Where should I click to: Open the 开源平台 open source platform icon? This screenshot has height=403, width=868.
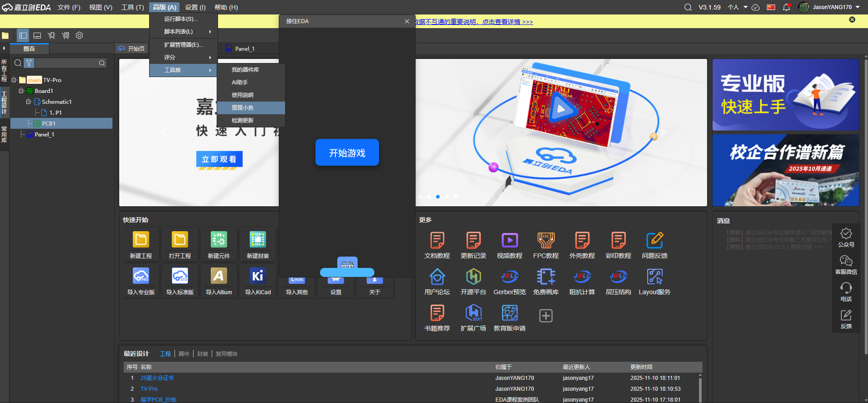pyautogui.click(x=474, y=277)
